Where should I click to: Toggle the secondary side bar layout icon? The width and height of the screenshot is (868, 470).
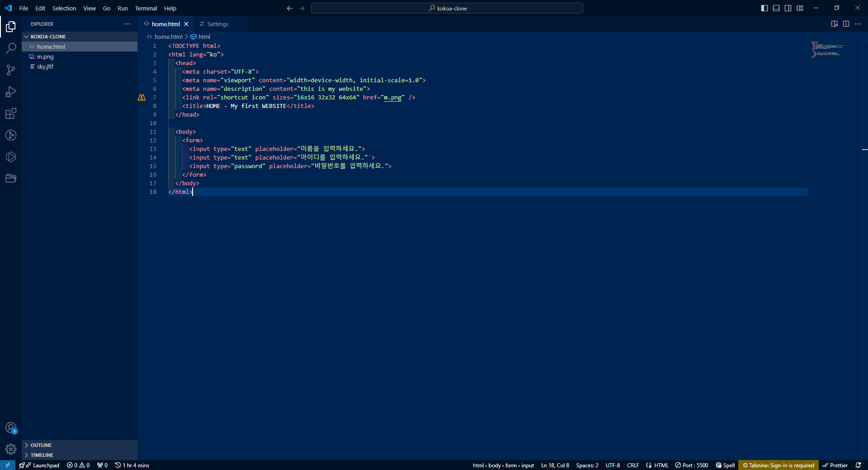[x=788, y=8]
